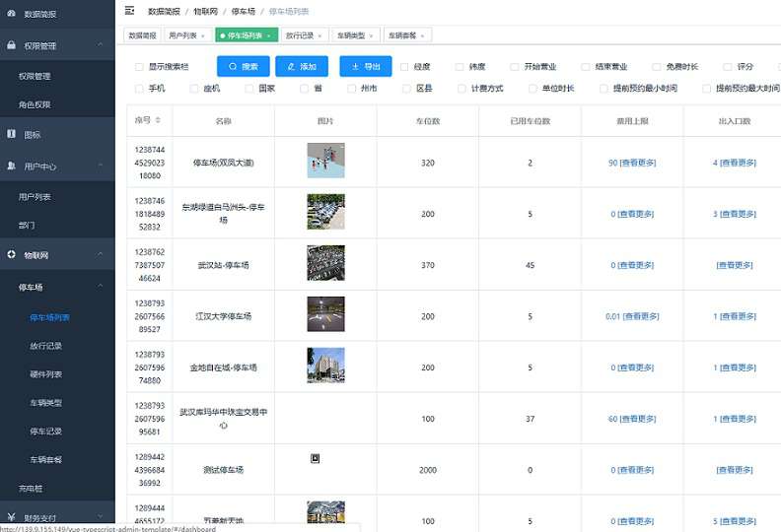Screen dimensions: 781x532
Task: Click the user icon beside 用户中心
Action: [11, 166]
